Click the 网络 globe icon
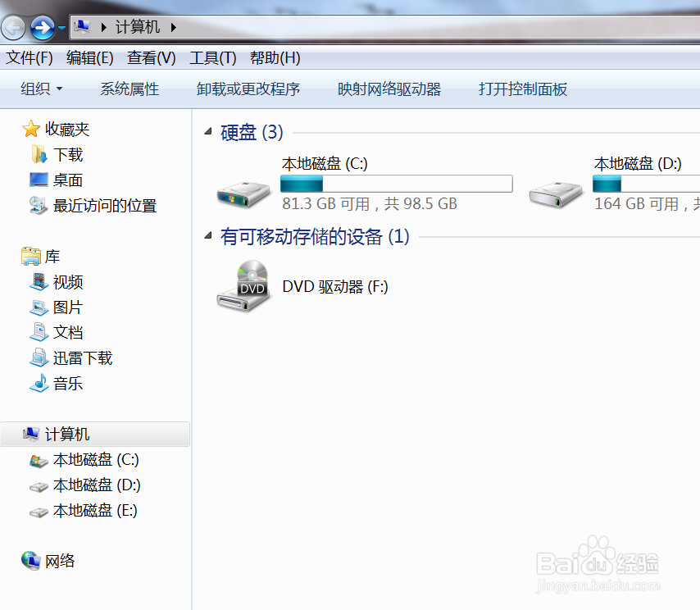The image size is (700, 610). (x=31, y=561)
